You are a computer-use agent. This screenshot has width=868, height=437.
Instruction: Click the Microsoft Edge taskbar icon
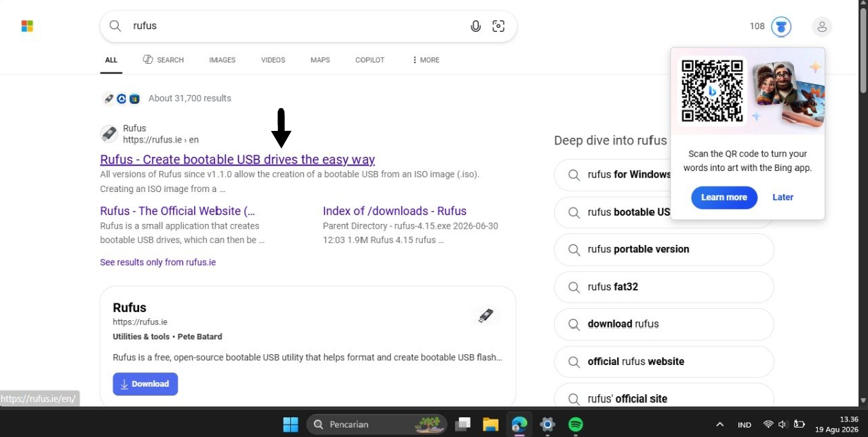click(519, 425)
